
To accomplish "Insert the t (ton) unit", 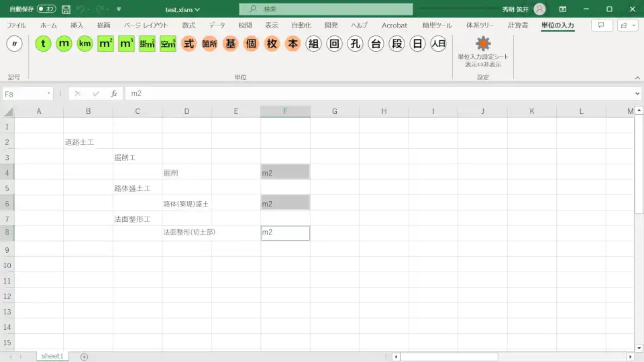I will point(44,44).
